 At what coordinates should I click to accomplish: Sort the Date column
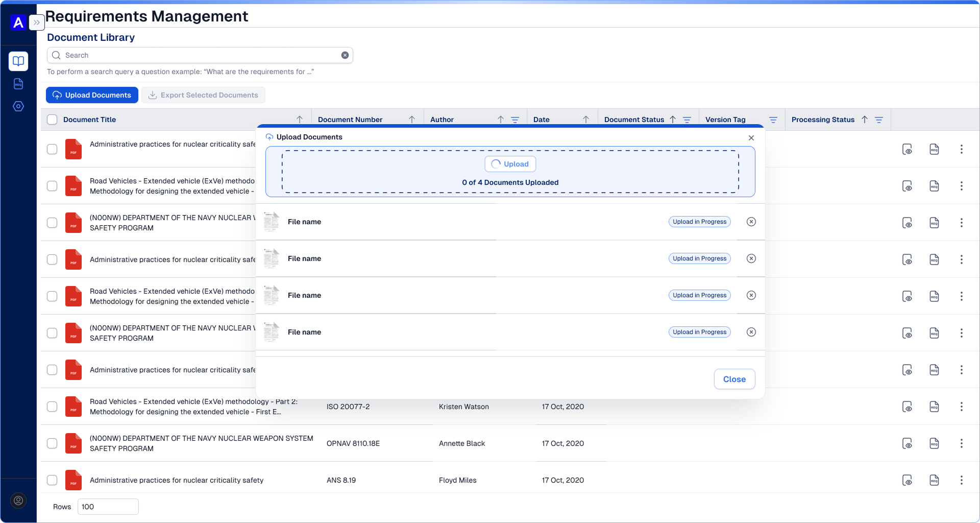click(586, 120)
